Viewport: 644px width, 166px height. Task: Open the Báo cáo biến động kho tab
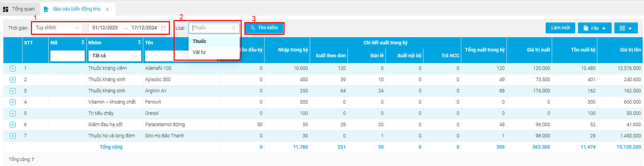click(77, 9)
